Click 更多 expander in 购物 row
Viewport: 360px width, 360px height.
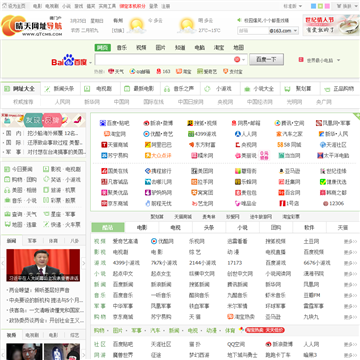pos(350,317)
